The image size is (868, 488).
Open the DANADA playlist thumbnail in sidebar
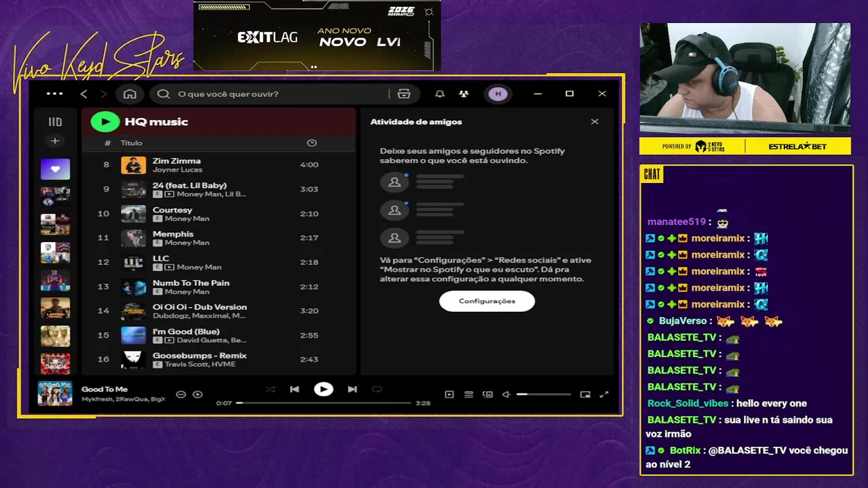pos(55,364)
